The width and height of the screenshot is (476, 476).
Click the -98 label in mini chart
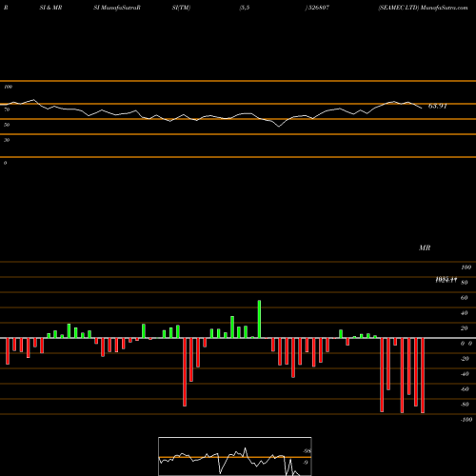click(x=307, y=451)
